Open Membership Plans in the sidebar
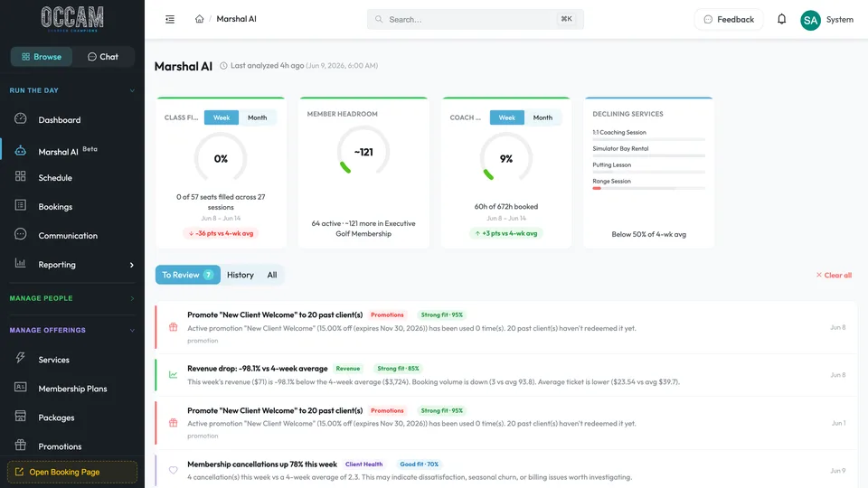Viewport: 868px width, 488px height. 72,389
